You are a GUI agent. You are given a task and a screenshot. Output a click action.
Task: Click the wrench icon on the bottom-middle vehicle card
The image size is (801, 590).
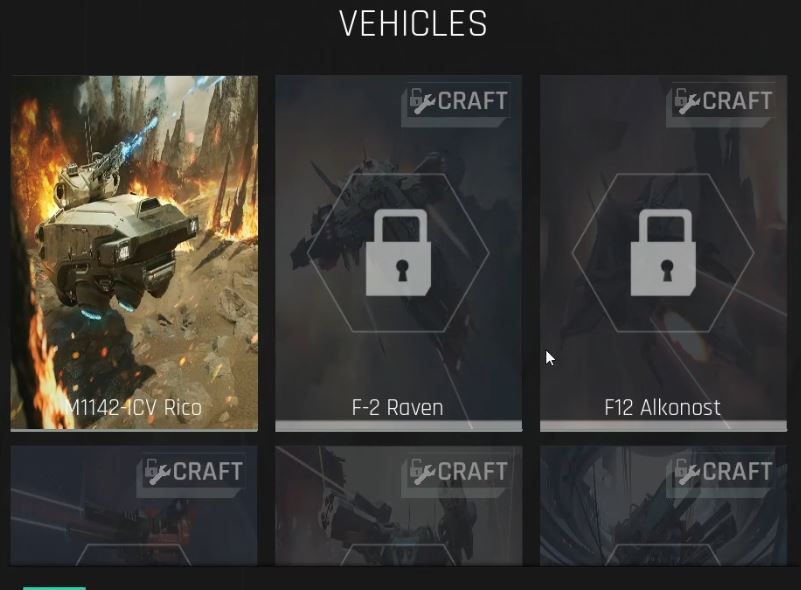[x=422, y=472]
